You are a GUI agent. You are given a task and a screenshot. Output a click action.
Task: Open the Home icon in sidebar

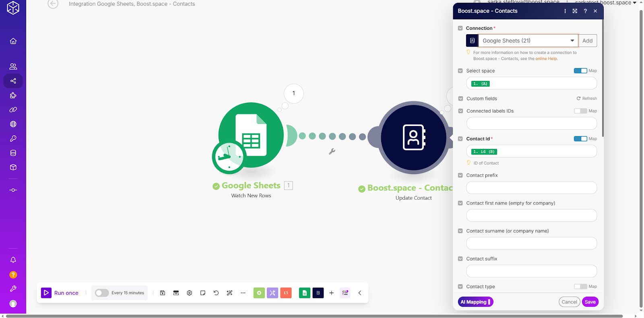point(13,41)
